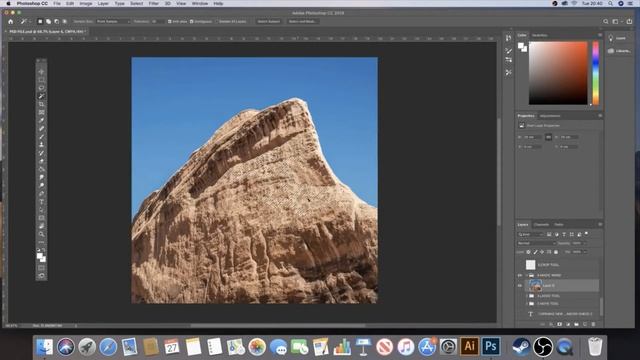This screenshot has width=640, height=360.
Task: Toggle the Contiguous checkbox
Action: tap(191, 21)
